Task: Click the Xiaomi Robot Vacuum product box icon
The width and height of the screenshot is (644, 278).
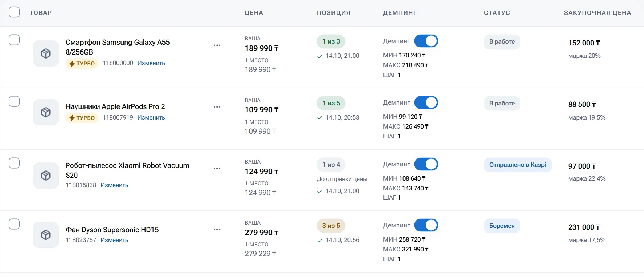Action: point(46,176)
